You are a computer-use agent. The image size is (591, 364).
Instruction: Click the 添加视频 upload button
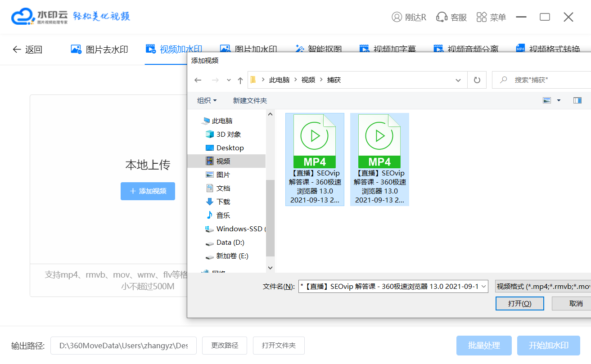coord(148,191)
